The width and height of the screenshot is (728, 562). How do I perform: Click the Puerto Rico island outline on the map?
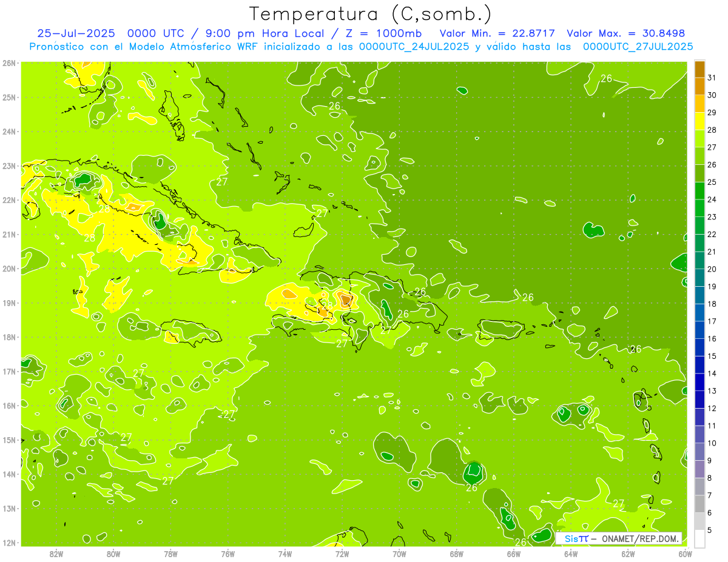pos(501,329)
